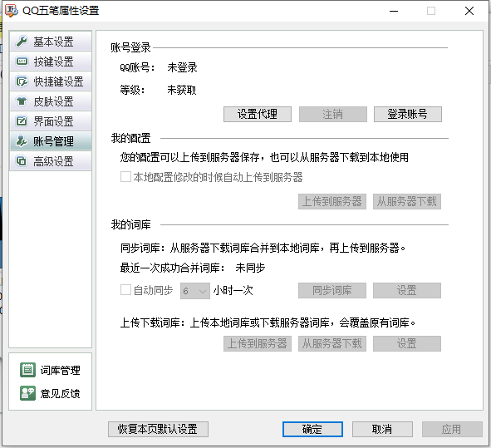Click the 登录账号 button
This screenshot has width=491, height=448.
point(408,114)
